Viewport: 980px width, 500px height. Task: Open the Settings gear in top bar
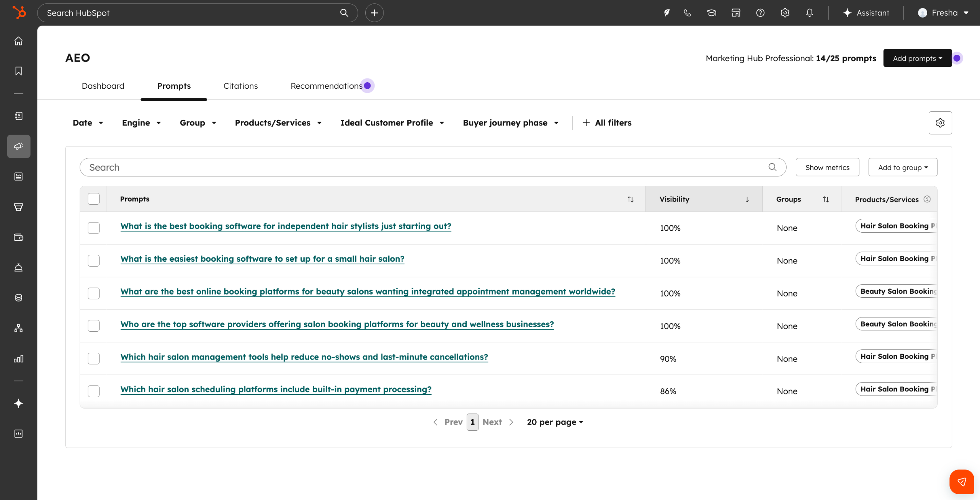[x=785, y=13]
